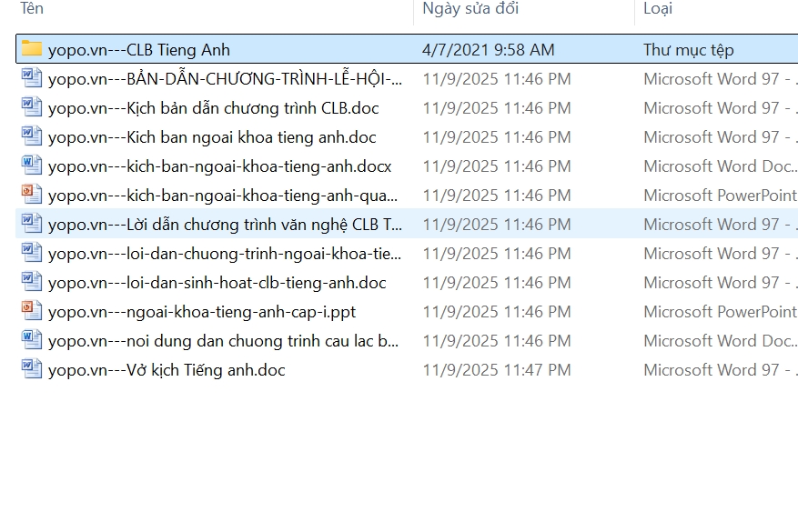Click the Thư mục tệp type cell

point(688,50)
